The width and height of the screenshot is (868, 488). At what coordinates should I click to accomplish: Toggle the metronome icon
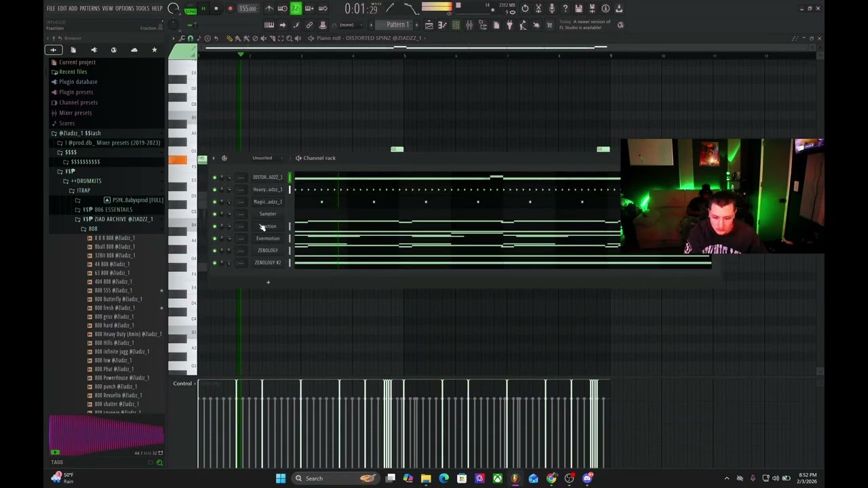coord(269,9)
